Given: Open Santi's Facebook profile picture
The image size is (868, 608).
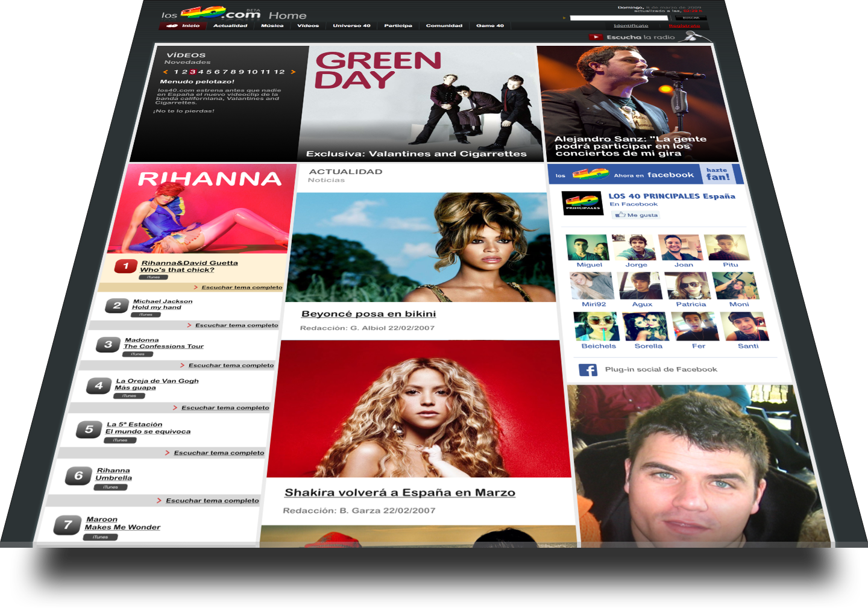Looking at the screenshot, I should [745, 327].
